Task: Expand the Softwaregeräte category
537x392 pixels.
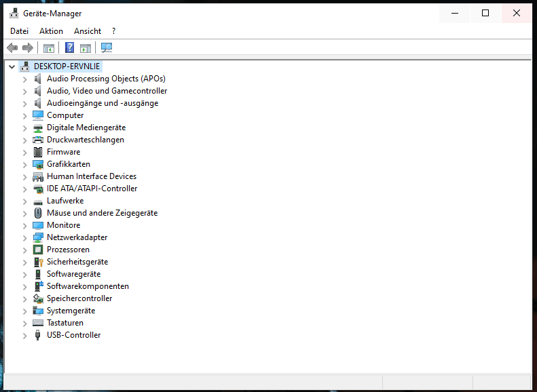Action: click(x=24, y=275)
